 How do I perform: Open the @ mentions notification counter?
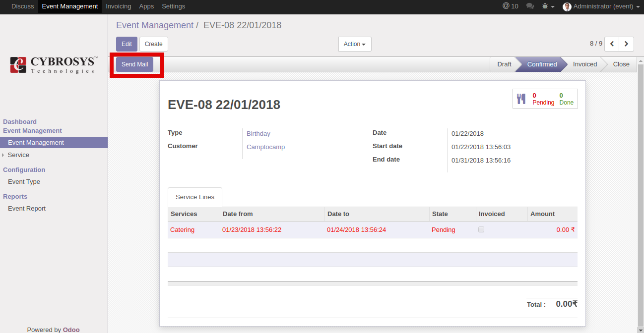[x=510, y=6]
